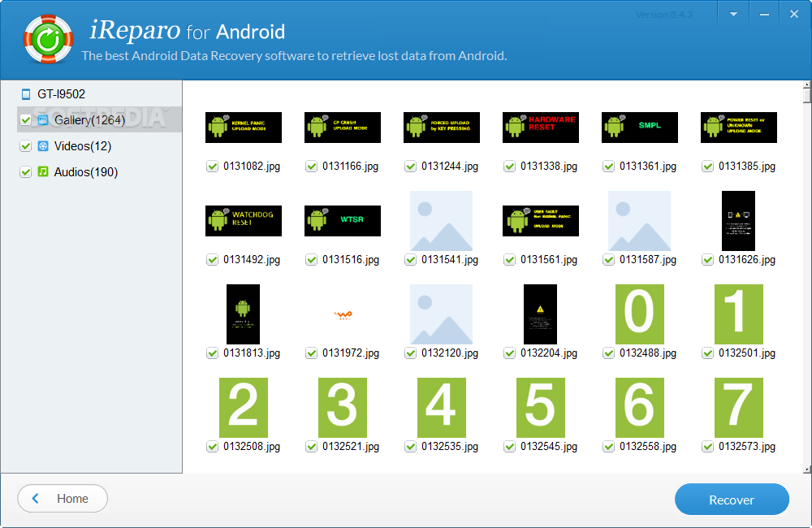The image size is (812, 528).
Task: Select the green number 7 thumbnail
Action: (x=739, y=407)
